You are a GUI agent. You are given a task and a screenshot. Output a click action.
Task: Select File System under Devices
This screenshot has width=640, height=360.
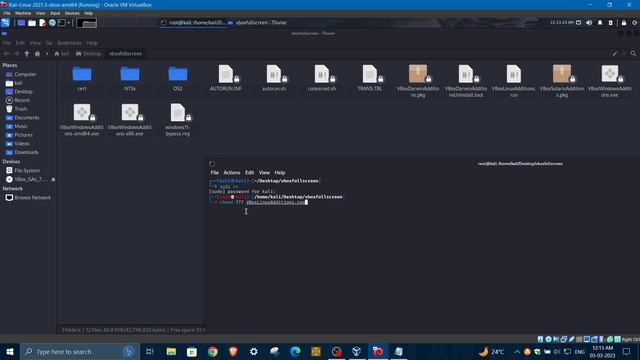[28, 171]
